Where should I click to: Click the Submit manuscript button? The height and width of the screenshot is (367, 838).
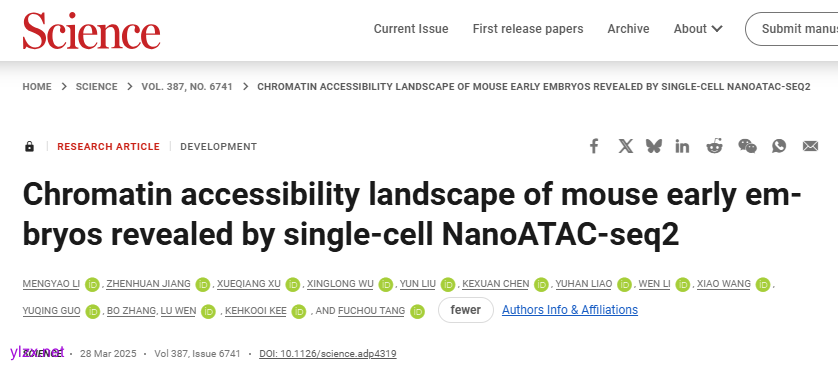pyautogui.click(x=792, y=29)
